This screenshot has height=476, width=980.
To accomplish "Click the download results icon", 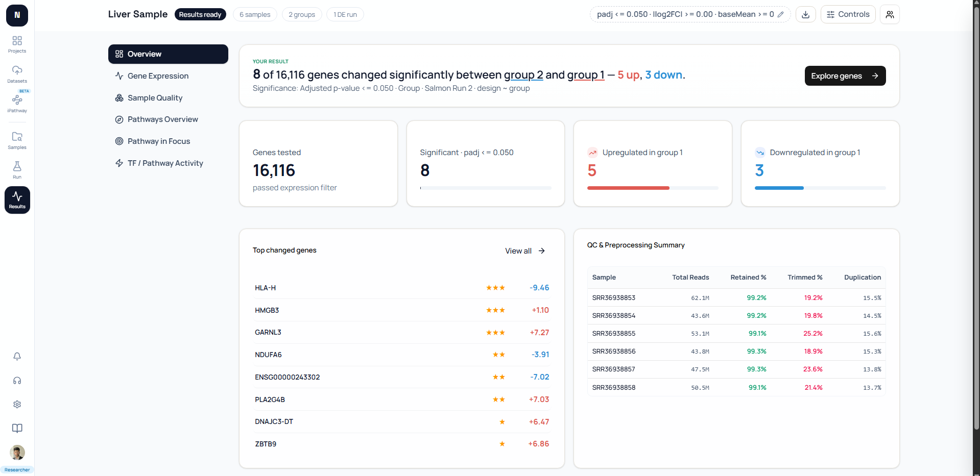I will 805,14.
